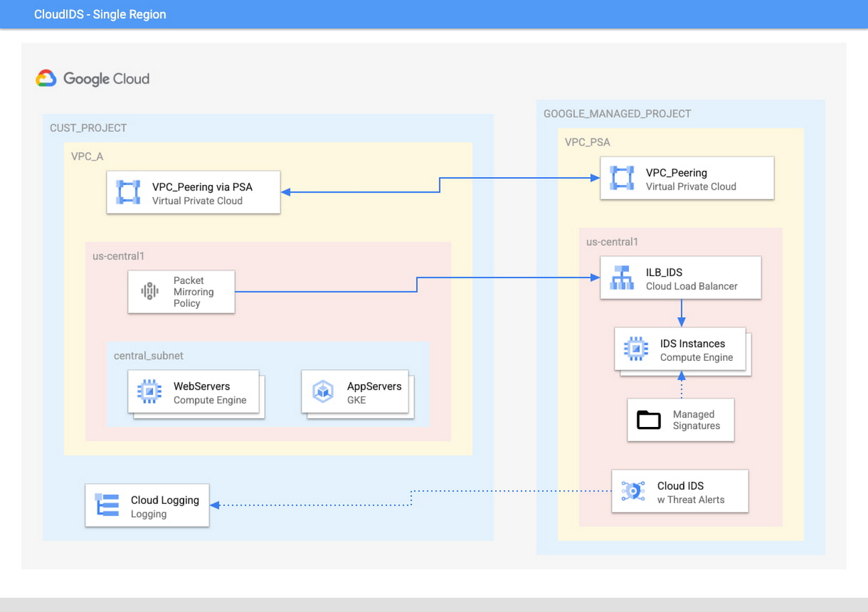Click the VPC_Peering icon in VPC_PSA

pos(622,178)
